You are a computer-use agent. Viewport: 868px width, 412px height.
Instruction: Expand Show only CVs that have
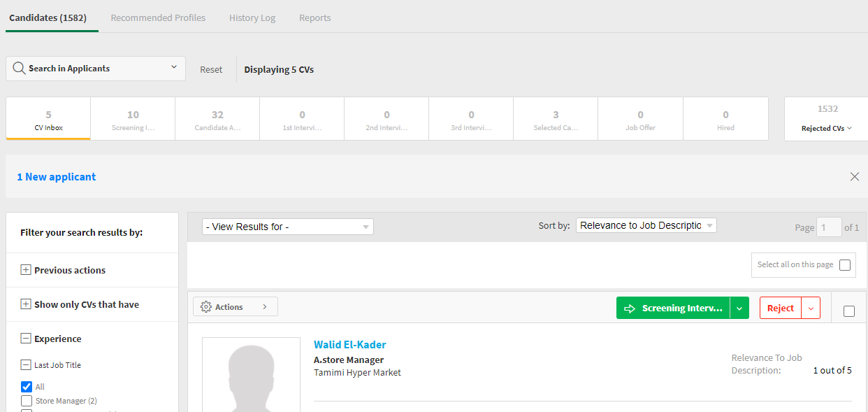click(26, 304)
